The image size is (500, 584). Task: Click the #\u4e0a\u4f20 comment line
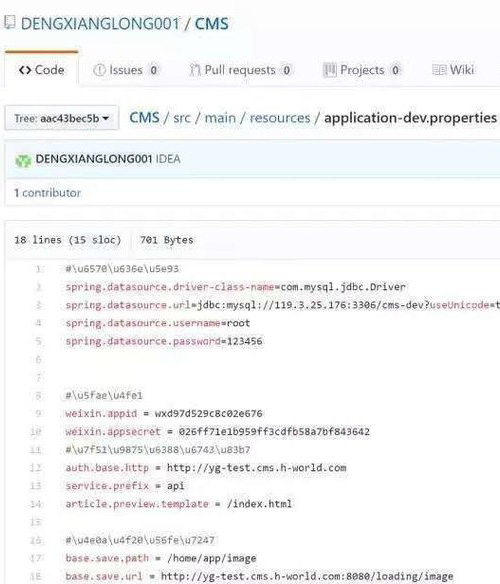pyautogui.click(x=140, y=540)
